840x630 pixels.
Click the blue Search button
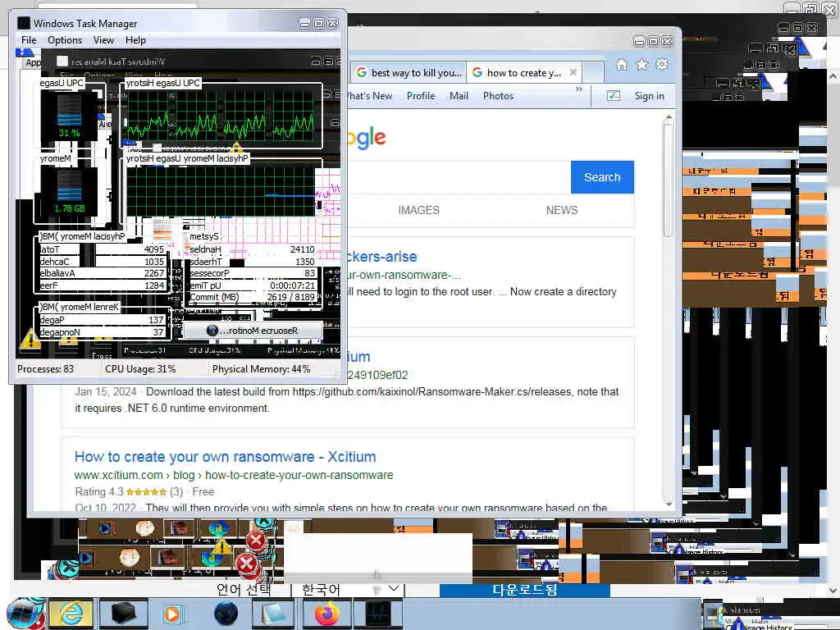(602, 177)
